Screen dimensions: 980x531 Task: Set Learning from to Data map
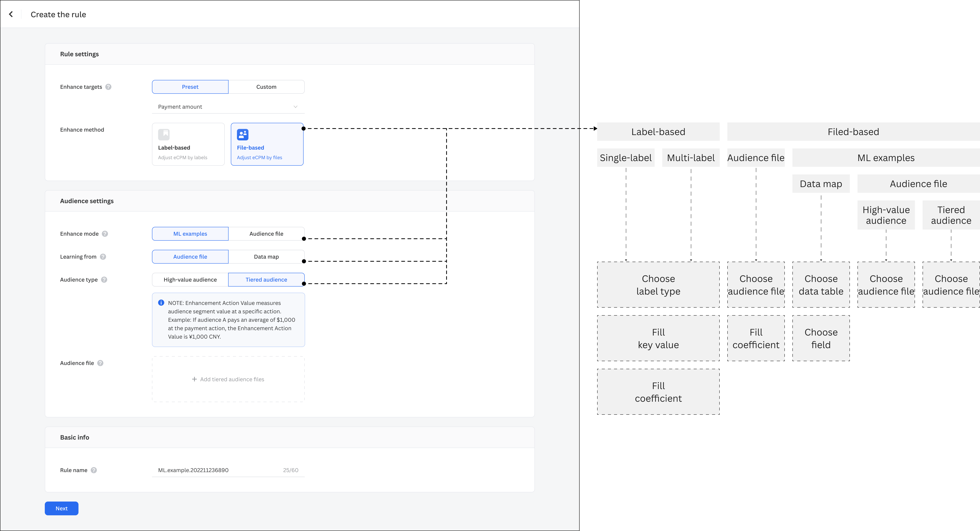(266, 257)
